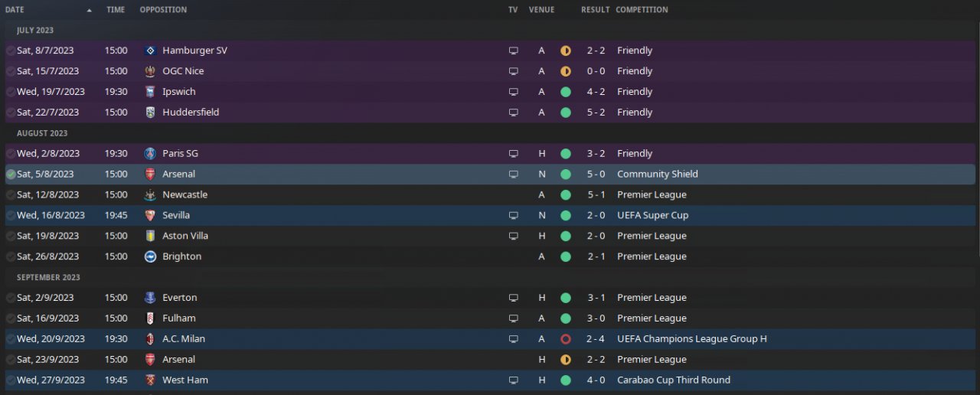Click the A.C. Milan club crest
This screenshot has width=980, height=395.
[150, 339]
